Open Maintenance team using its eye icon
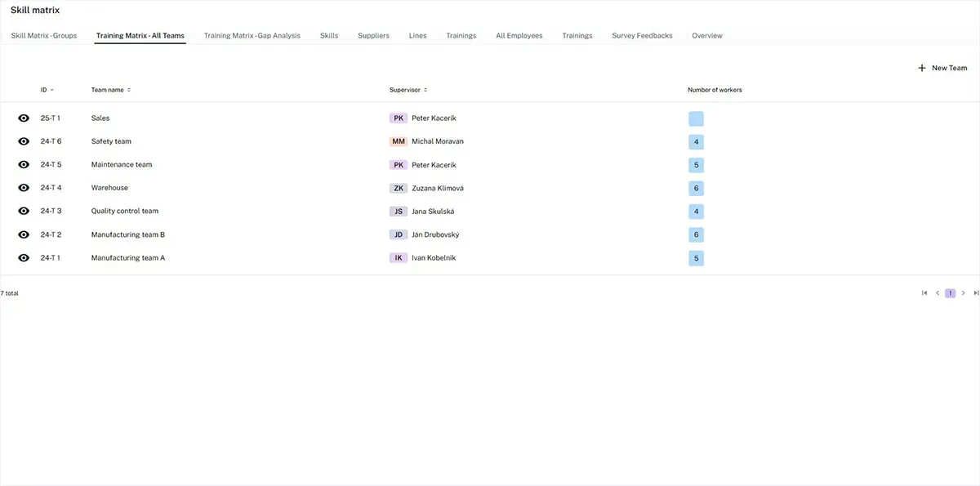Screen dimensions: 980x486 [24, 165]
